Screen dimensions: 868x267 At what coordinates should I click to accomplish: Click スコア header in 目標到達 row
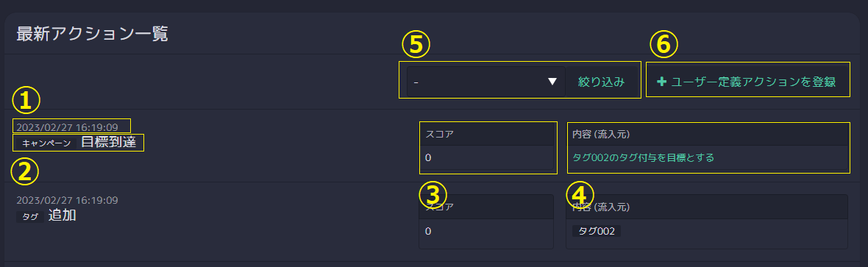tap(440, 135)
